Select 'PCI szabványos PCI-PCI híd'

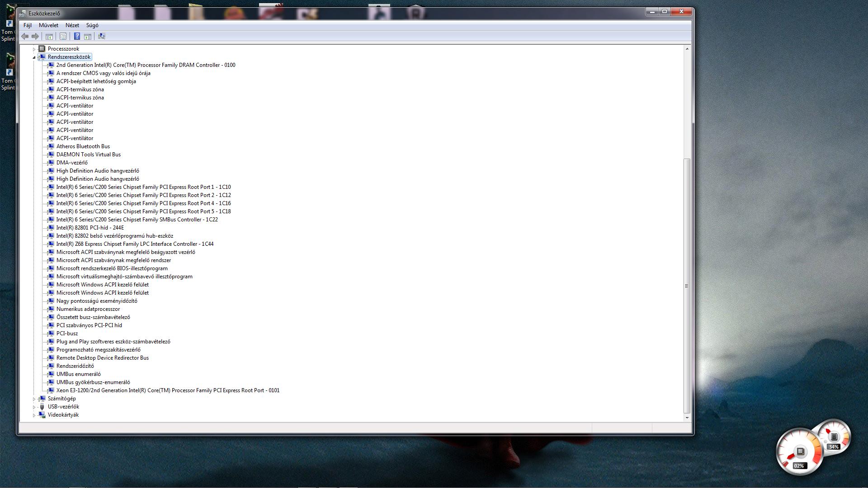tap(89, 325)
